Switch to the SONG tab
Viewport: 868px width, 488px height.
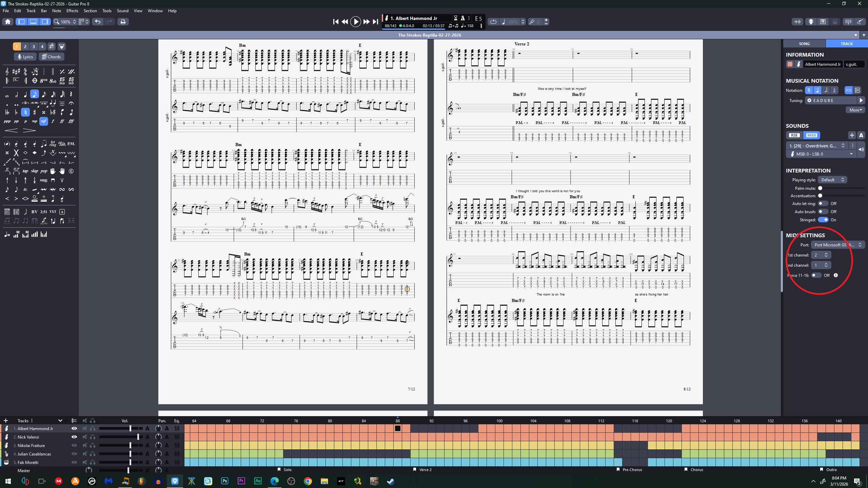coord(804,44)
